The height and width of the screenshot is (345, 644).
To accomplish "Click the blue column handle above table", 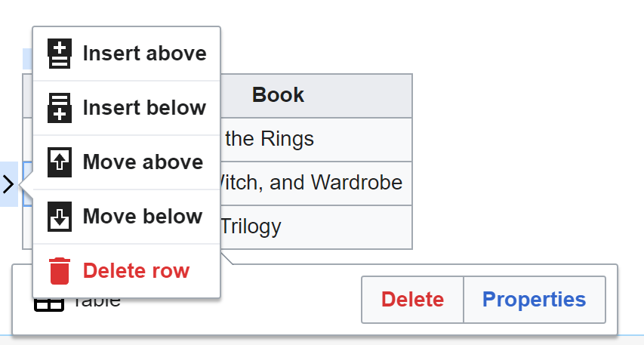I will coord(27,59).
